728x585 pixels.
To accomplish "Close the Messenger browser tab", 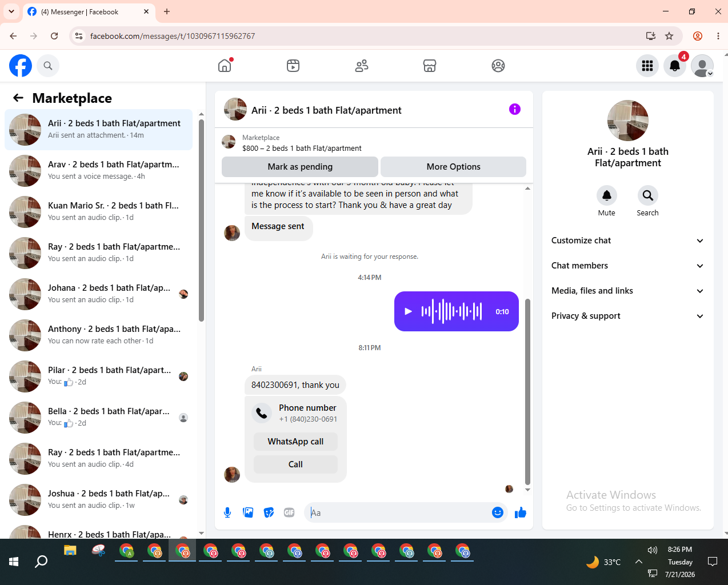I will [146, 11].
